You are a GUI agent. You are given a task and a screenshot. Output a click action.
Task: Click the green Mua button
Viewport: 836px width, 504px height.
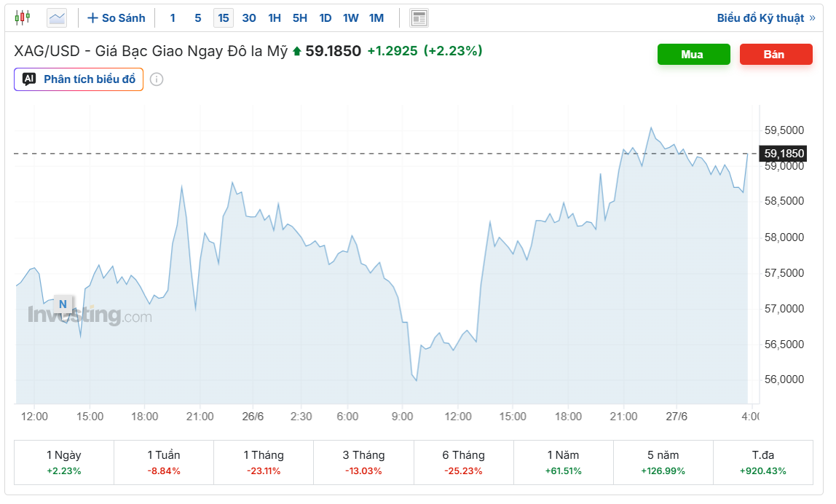coord(694,55)
